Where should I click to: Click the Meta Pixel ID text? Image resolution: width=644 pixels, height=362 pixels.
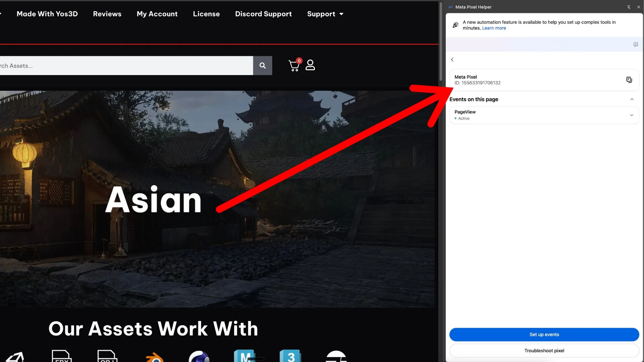[477, 83]
